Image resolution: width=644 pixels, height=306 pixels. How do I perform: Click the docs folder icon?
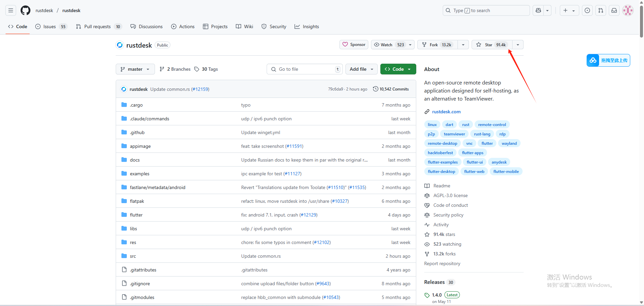point(124,160)
